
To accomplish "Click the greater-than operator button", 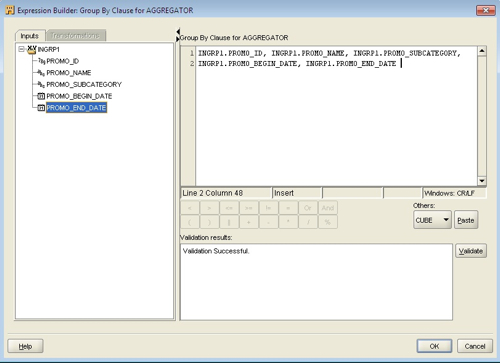I will [209, 208].
